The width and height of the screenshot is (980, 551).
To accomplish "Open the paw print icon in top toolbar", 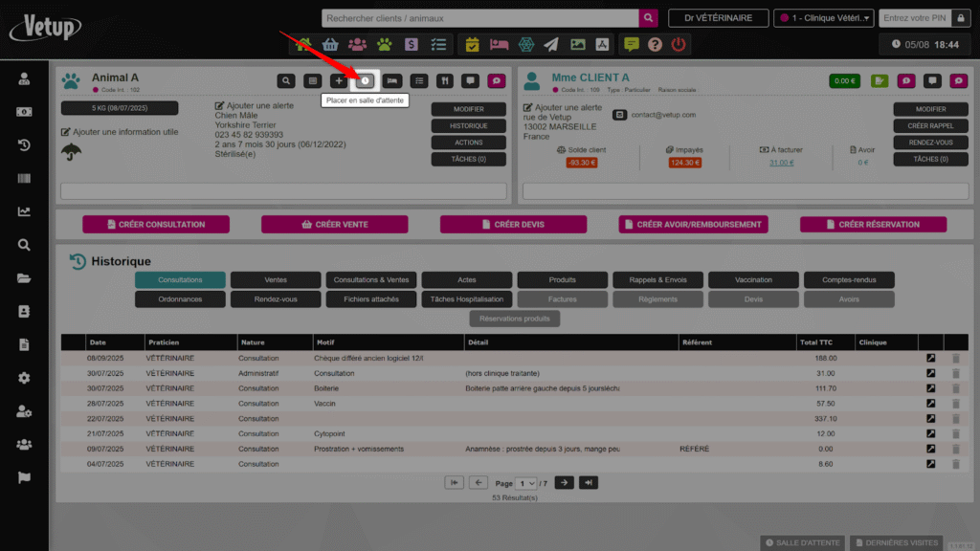I will point(385,44).
